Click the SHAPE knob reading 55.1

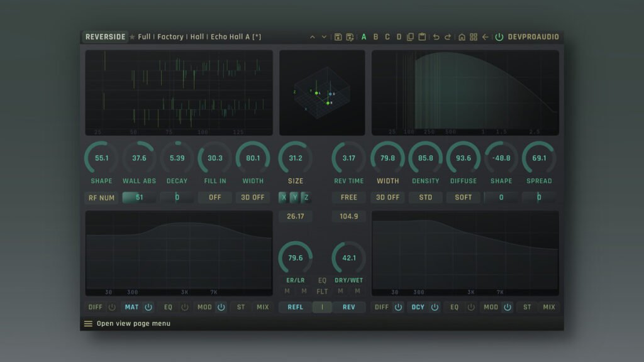tap(101, 158)
